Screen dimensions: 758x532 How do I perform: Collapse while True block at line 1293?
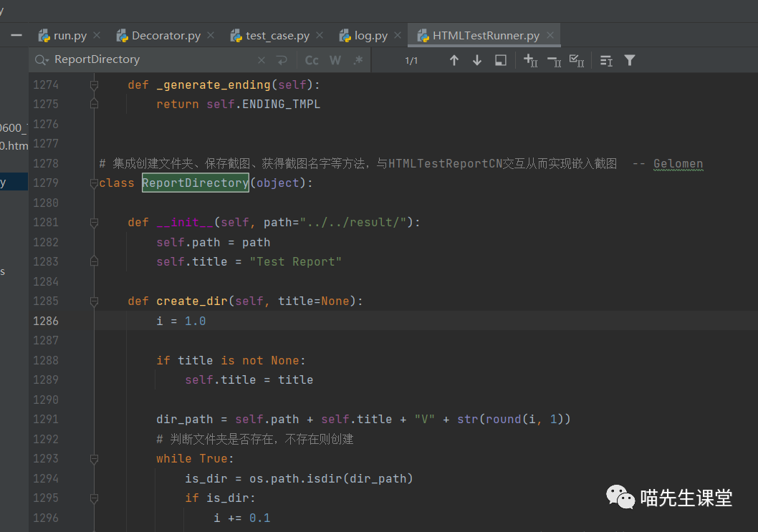click(x=95, y=459)
